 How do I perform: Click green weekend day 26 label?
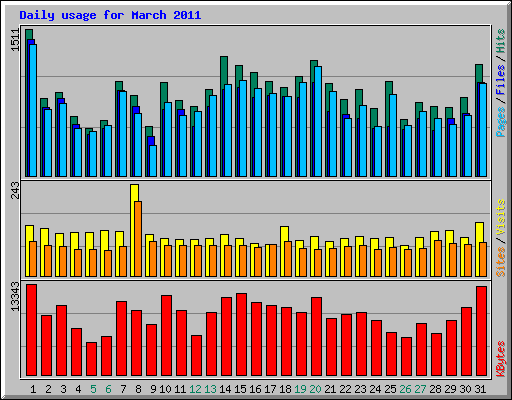(x=405, y=389)
